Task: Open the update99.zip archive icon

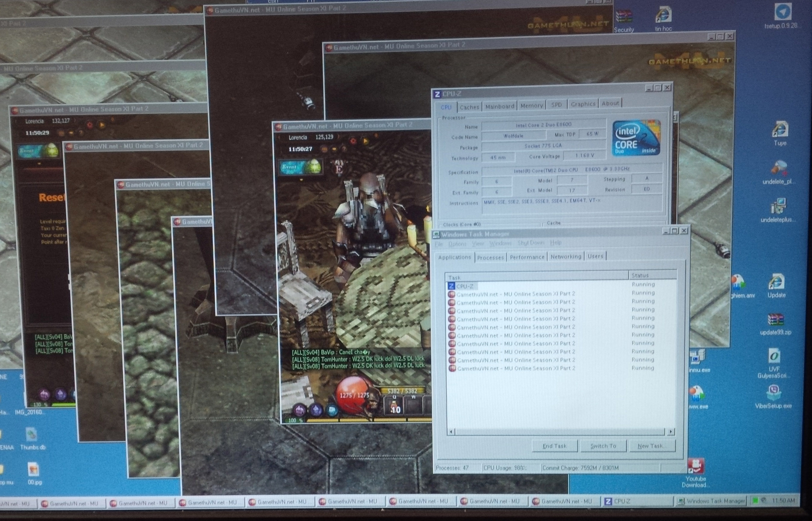Action: [x=775, y=320]
